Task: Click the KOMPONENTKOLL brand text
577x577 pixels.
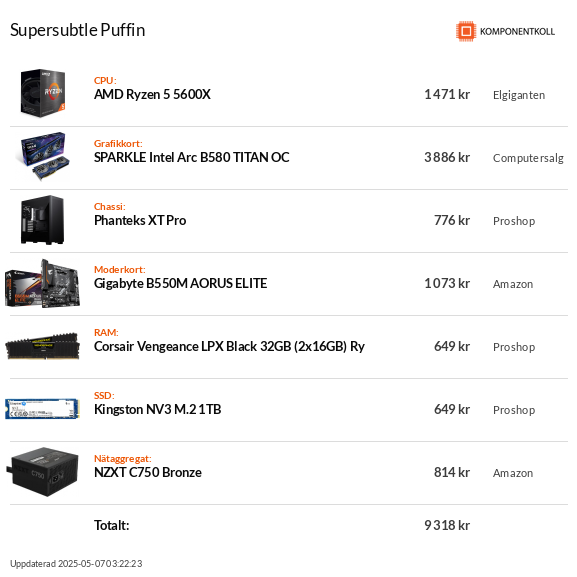Action: click(x=517, y=32)
